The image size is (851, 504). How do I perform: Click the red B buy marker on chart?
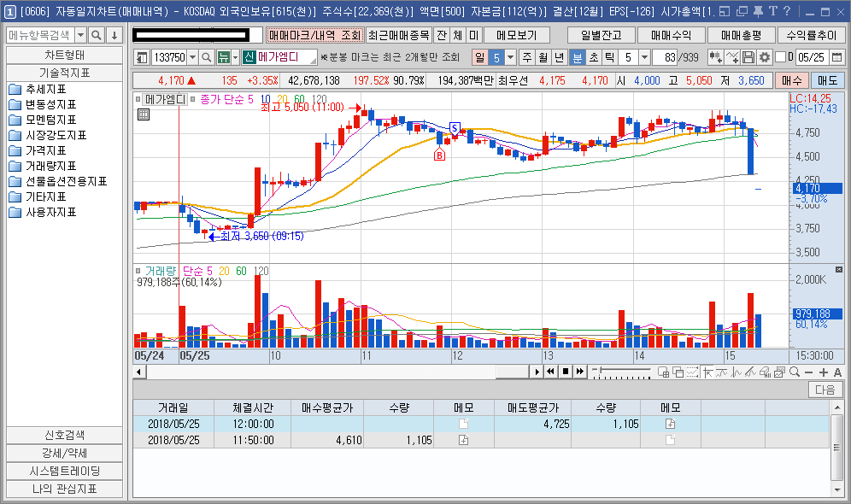(x=439, y=155)
